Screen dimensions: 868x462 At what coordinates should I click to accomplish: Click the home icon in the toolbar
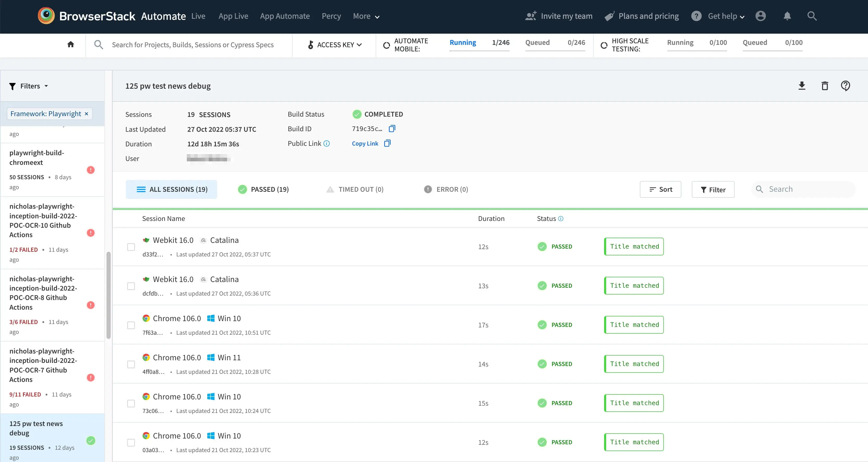click(x=70, y=44)
